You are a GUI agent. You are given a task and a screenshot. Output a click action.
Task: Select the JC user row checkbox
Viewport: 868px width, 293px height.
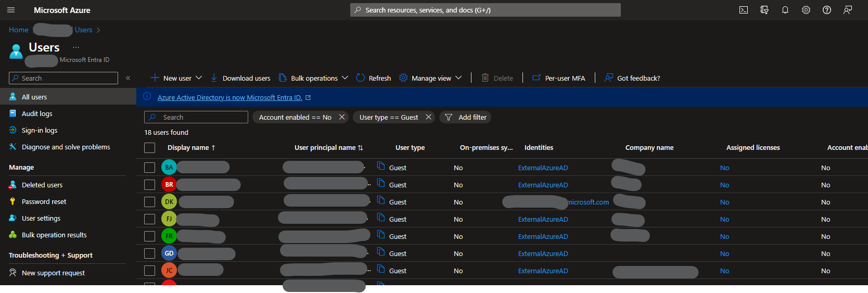tap(150, 271)
